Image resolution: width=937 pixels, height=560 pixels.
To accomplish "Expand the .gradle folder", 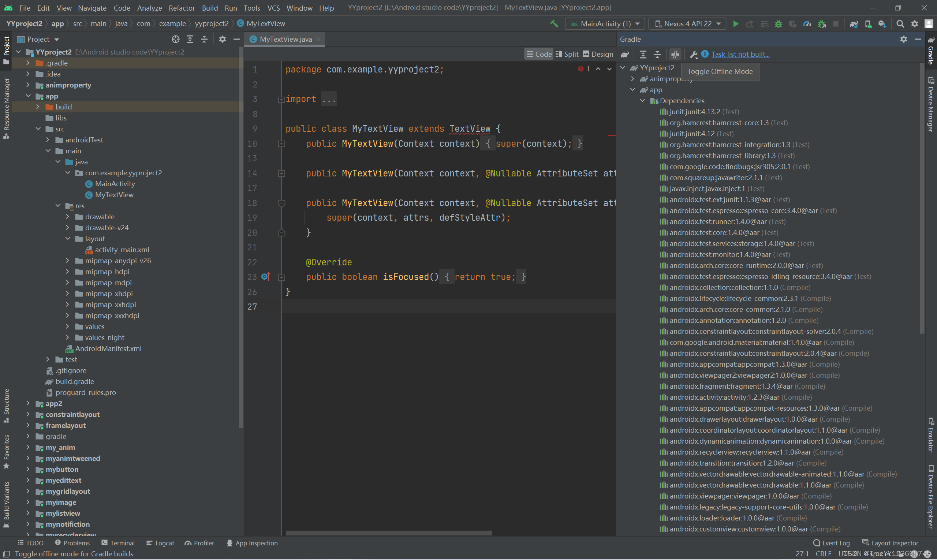I will [x=28, y=63].
